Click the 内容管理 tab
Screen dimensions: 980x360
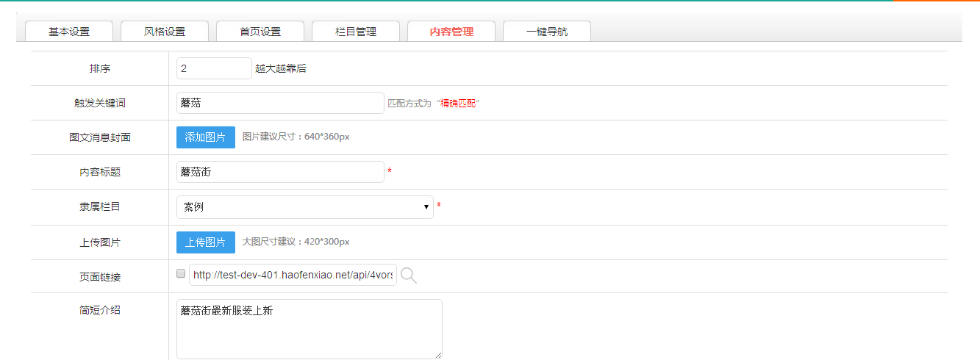451,32
